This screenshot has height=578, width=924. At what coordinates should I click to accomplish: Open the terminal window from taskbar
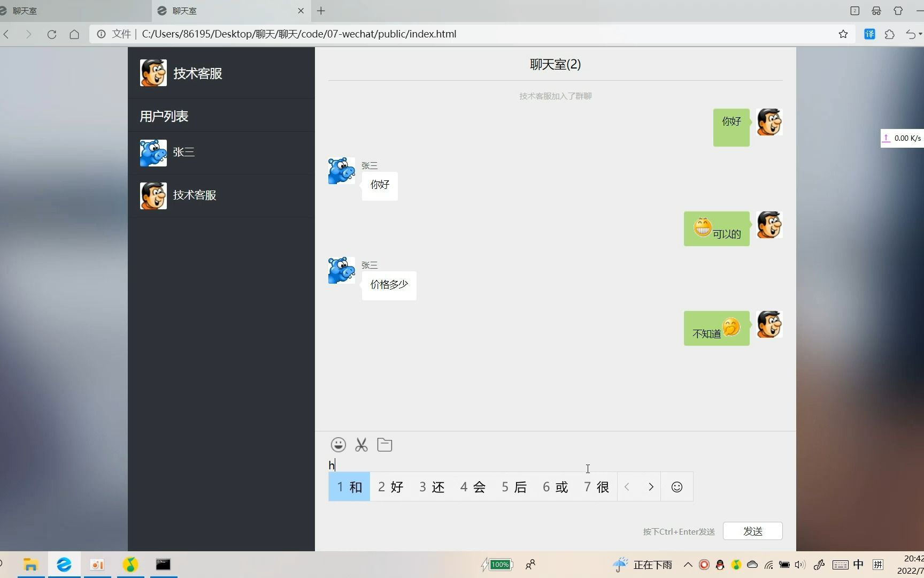point(163,565)
